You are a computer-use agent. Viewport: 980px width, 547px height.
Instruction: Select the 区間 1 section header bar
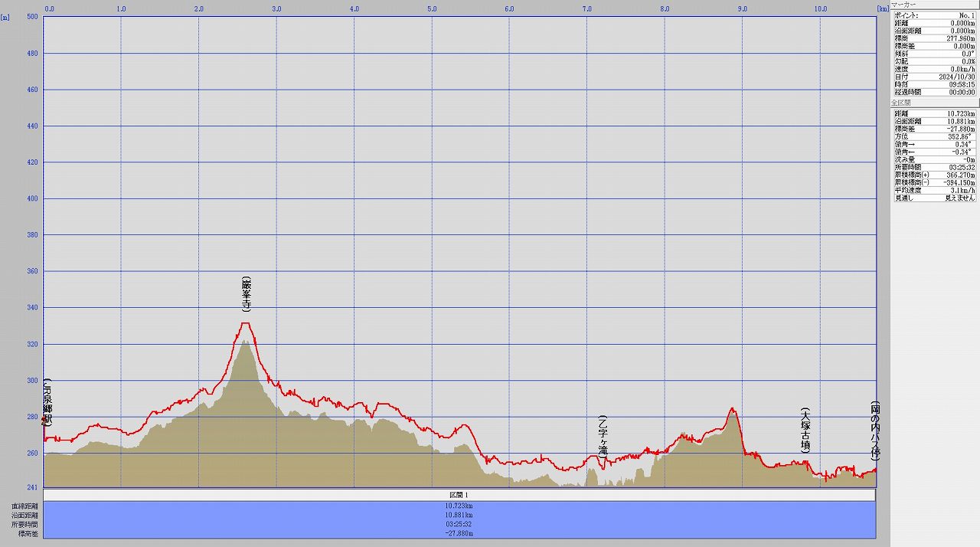[459, 496]
